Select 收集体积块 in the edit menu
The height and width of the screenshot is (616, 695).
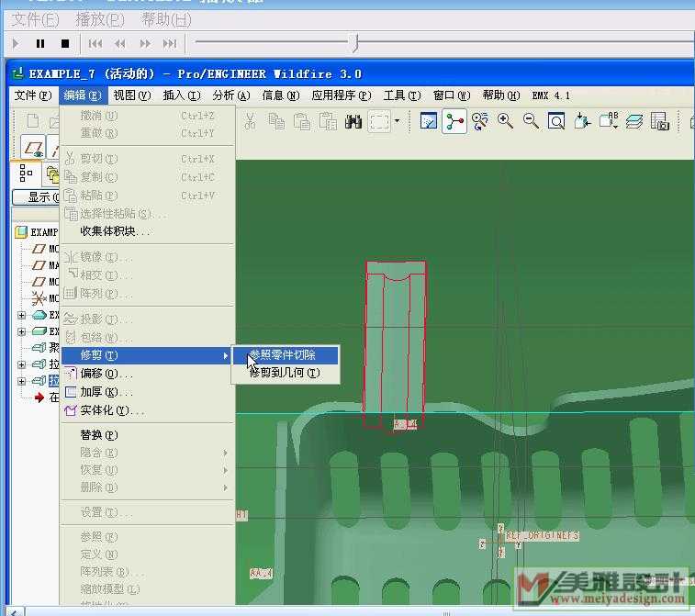[x=147, y=231]
